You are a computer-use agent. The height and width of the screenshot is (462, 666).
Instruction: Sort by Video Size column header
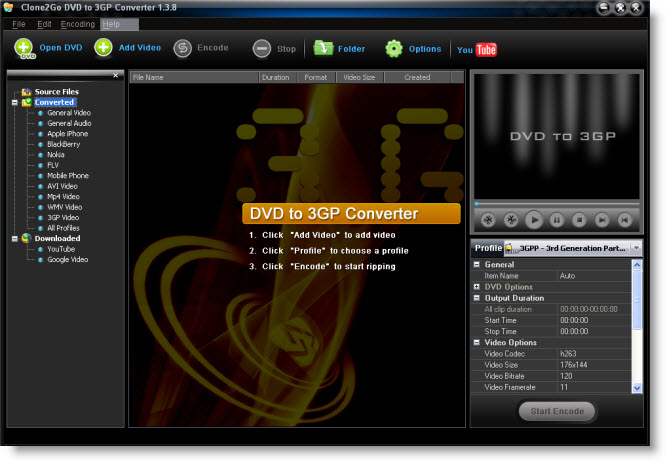pyautogui.click(x=359, y=77)
